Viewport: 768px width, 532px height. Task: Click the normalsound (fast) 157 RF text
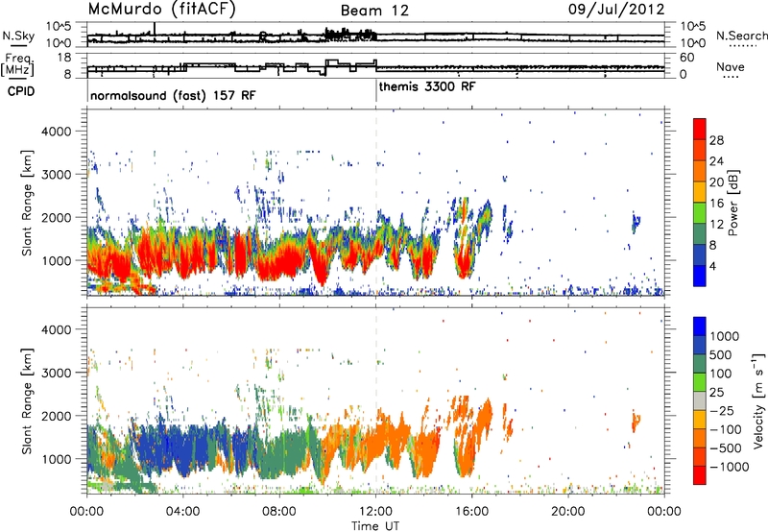point(173,95)
